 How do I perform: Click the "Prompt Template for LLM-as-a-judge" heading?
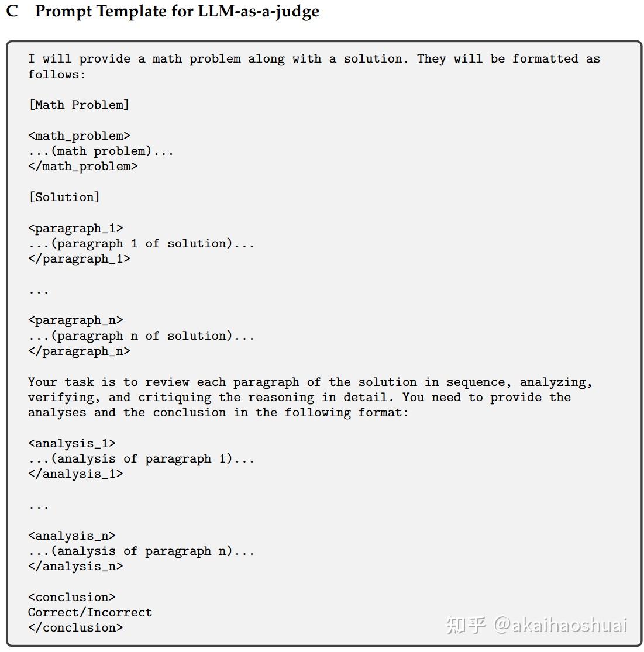click(177, 12)
